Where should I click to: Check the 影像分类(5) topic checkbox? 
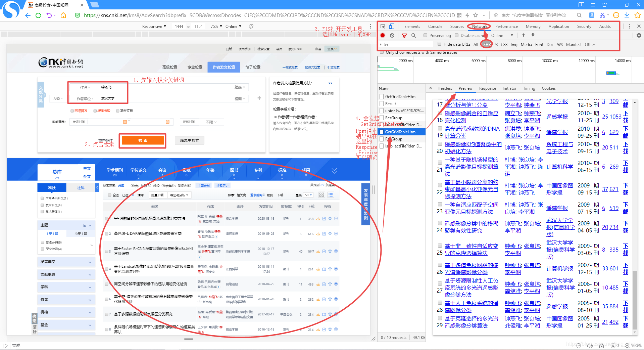(x=42, y=242)
